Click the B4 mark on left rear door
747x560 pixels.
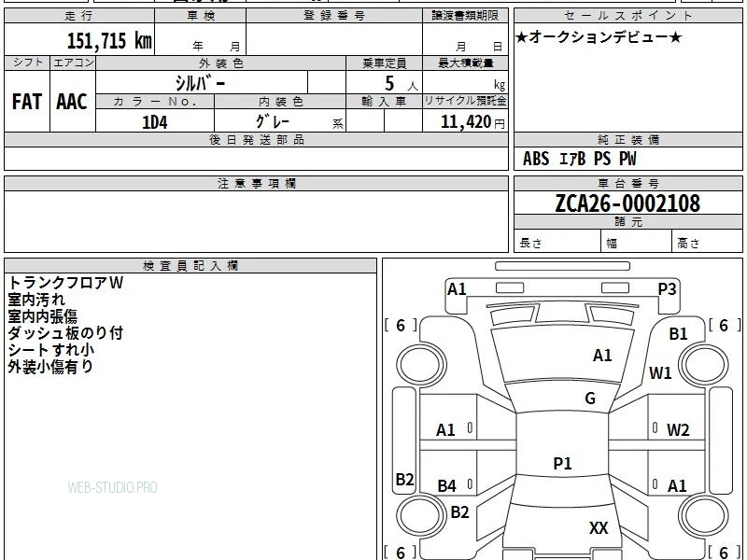coord(447,486)
